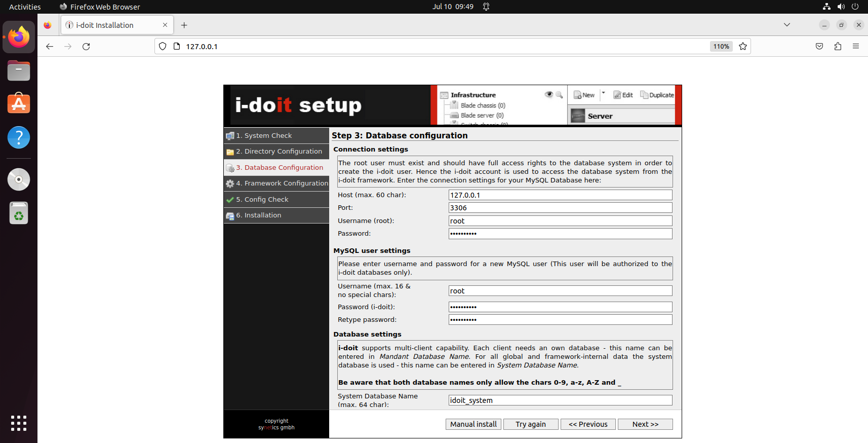Open the network status icon in top bar
The height and width of the screenshot is (443, 868).
point(826,7)
